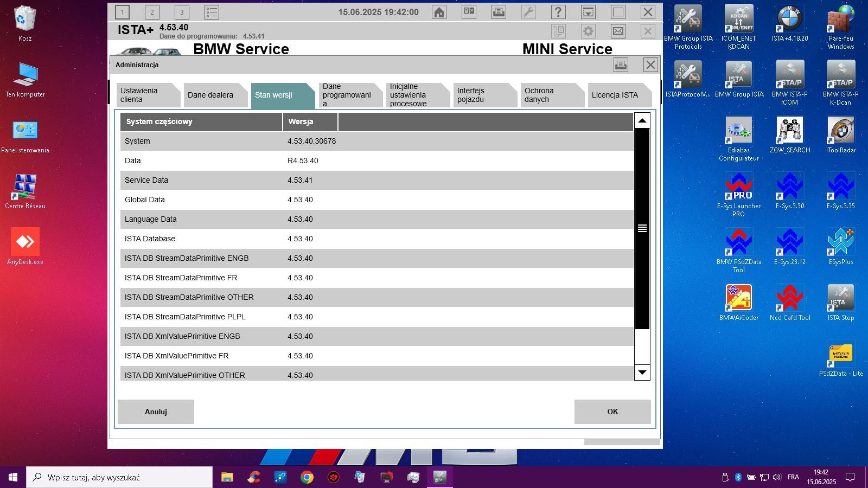Screen dimensions: 868x488
Task: Open BMWAiCoder desktop shortcut
Action: 738,303
